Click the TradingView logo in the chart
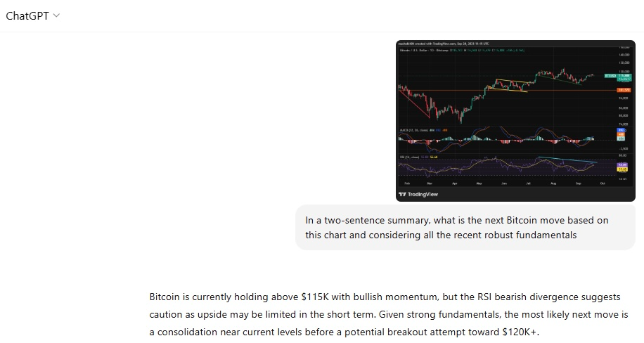Screen dimensions: 644x343 tap(418, 194)
